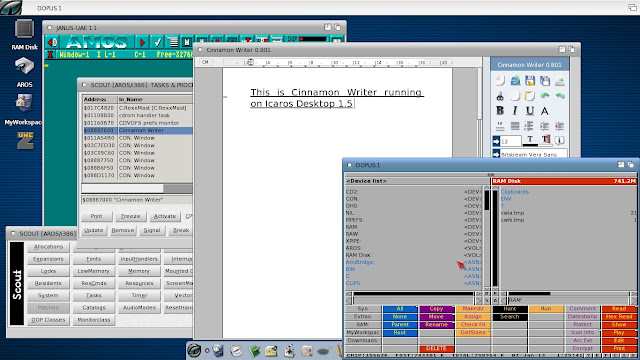This screenshot has width=640, height=360.
Task: Click the Save As double-floppy icon
Action: [x=545, y=81]
